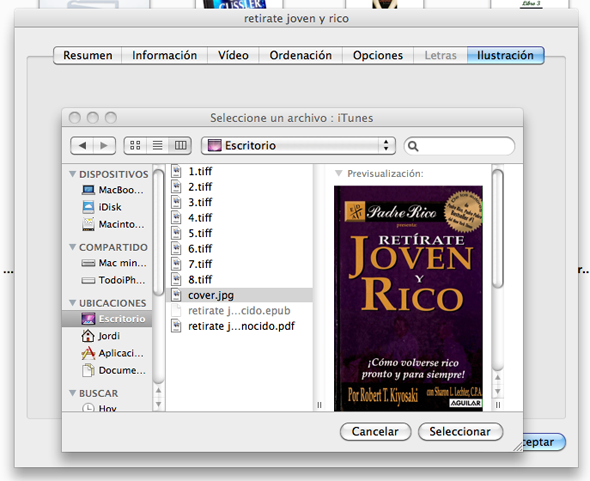Viewport: 590px width, 481px height.
Task: Click the book cover preview image
Action: [x=408, y=298]
